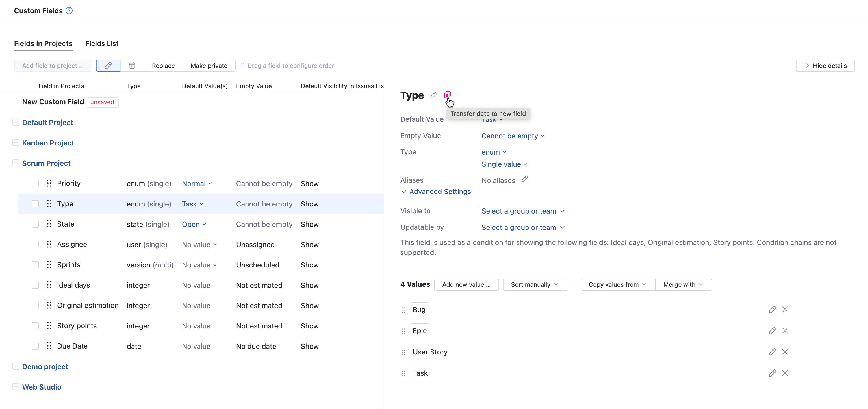Click the drag handle beside User Story value
Image resolution: width=868 pixels, height=409 pixels.
tap(403, 353)
